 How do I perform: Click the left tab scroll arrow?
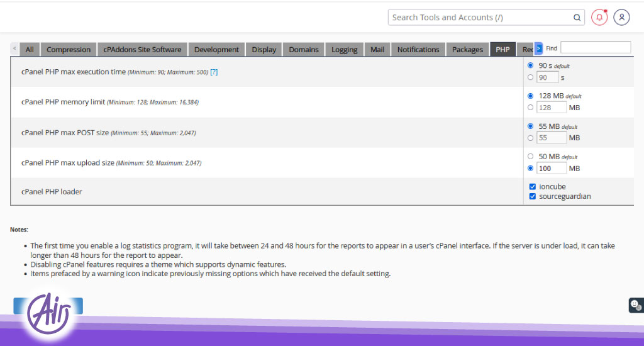coord(14,48)
